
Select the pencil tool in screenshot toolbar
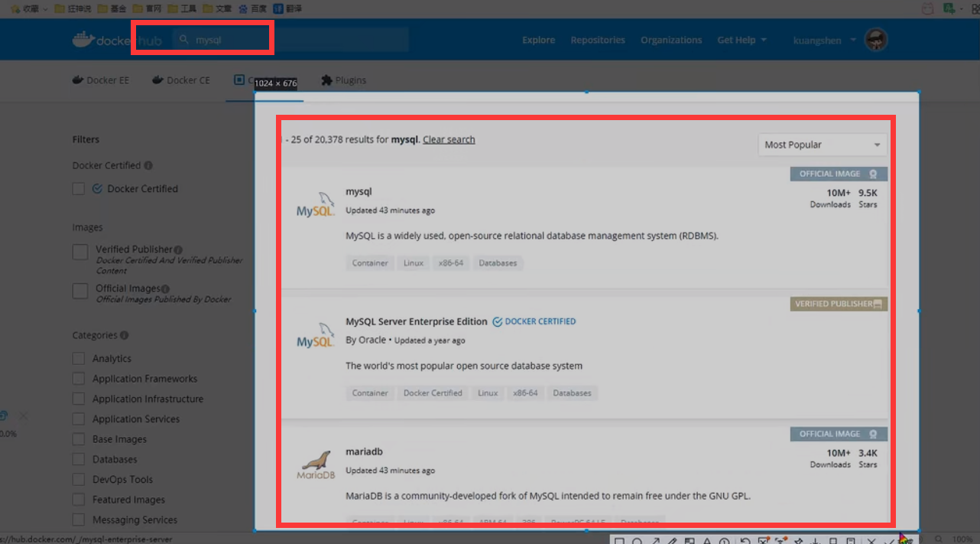[x=673, y=540]
